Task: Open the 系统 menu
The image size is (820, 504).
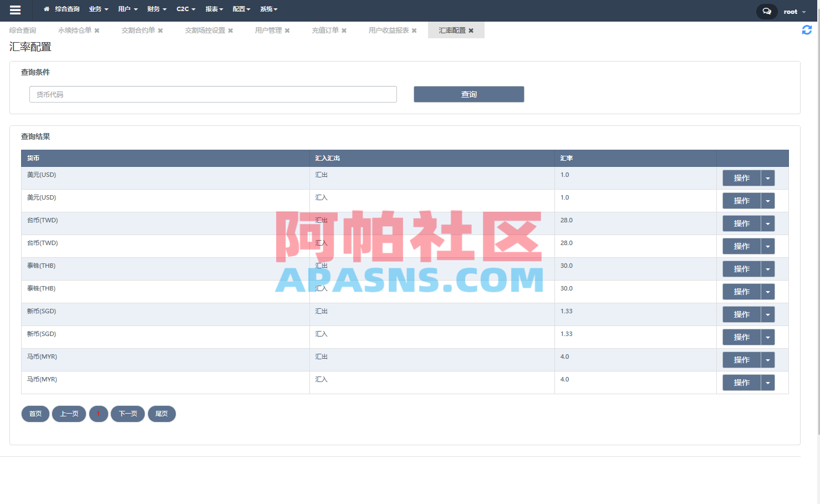Action: 268,9
